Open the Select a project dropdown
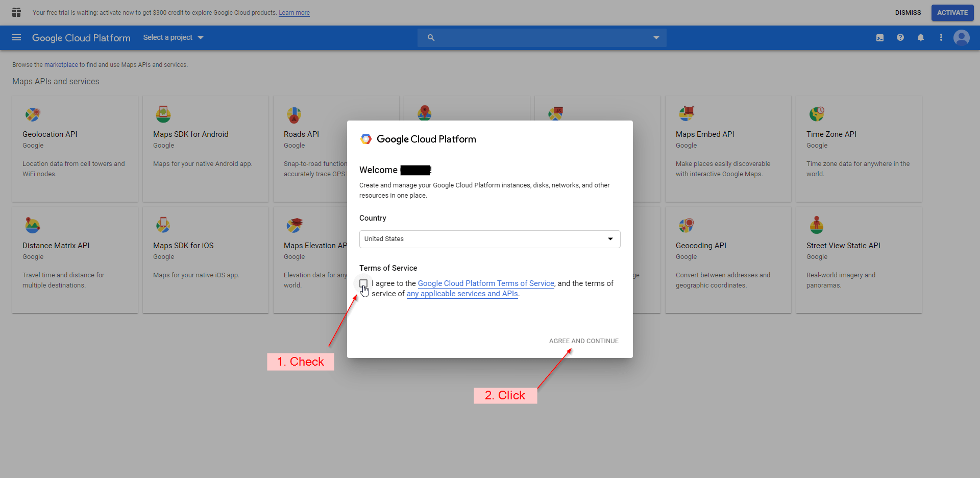Image resolution: width=980 pixels, height=478 pixels. click(x=173, y=38)
